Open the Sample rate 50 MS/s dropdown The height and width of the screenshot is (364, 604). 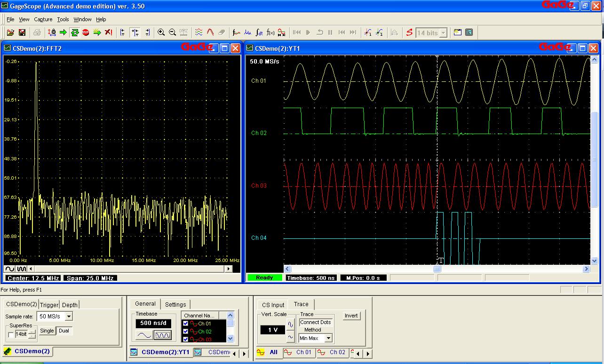[x=69, y=317]
